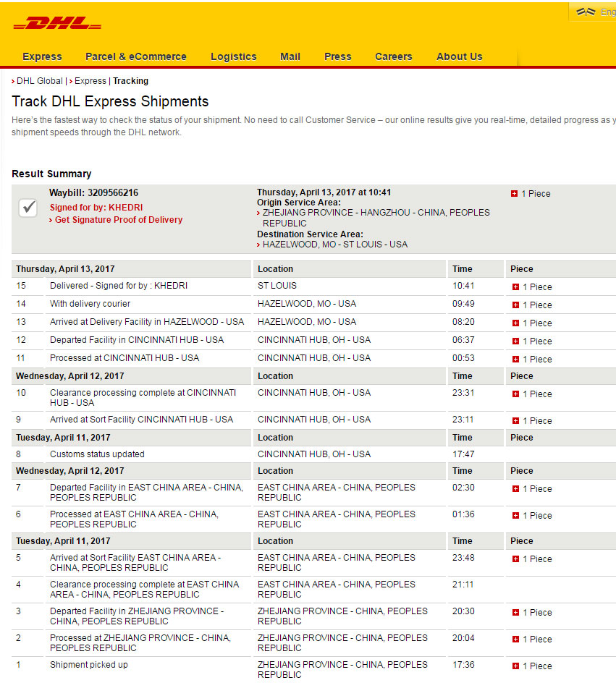Viewport: 616px width, 688px height.
Task: Expand piece details for Delivered row 15
Action: coord(515,287)
